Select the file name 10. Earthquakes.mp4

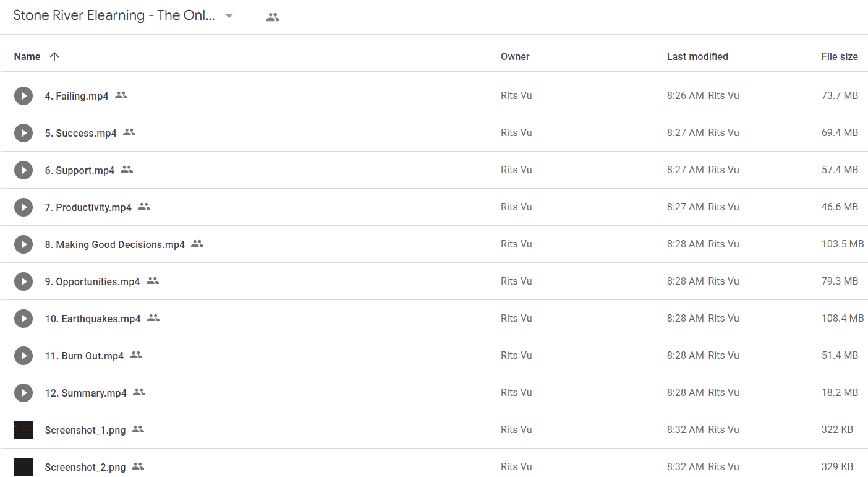(x=93, y=319)
